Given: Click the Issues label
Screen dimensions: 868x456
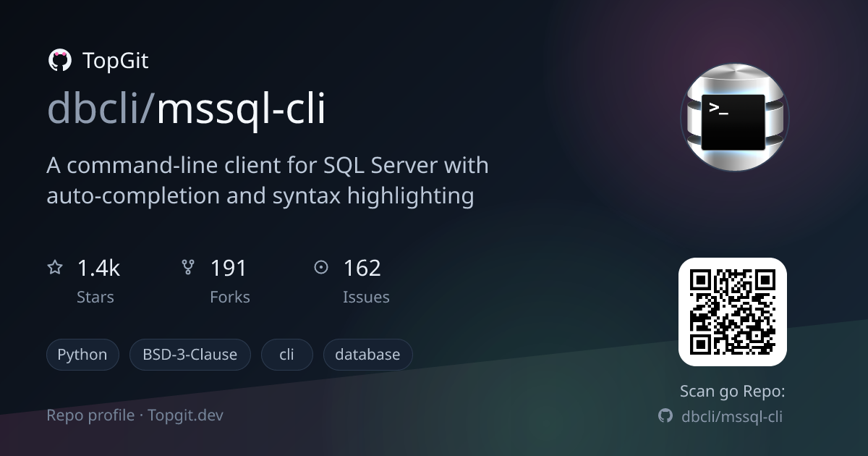Looking at the screenshot, I should pos(366,297).
